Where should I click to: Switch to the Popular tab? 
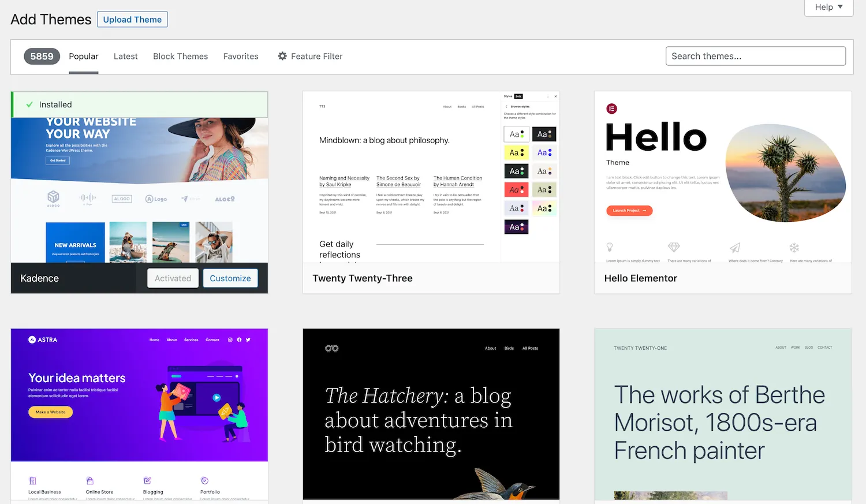[84, 56]
